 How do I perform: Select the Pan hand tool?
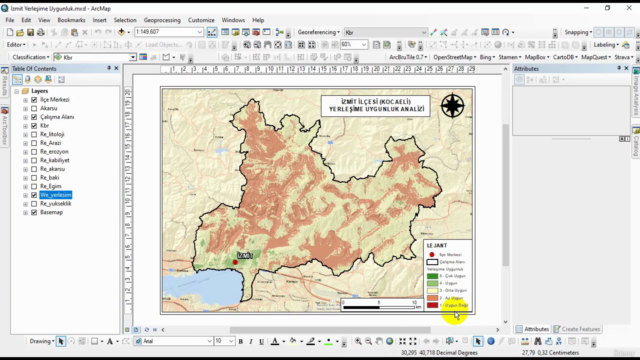point(379,341)
